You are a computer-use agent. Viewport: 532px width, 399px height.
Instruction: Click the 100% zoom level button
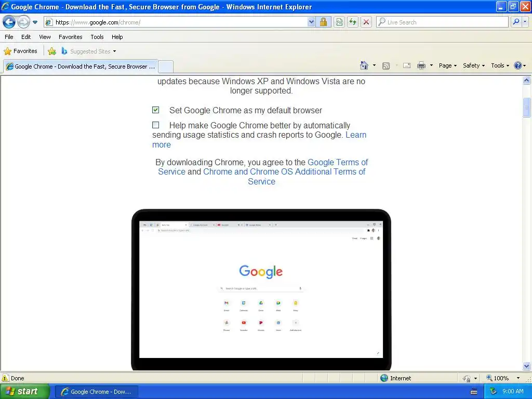pos(498,378)
